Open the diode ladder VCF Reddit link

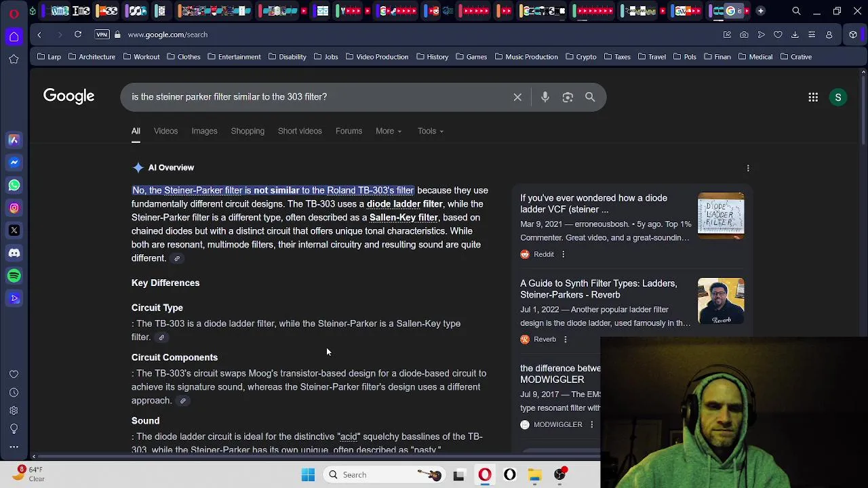point(593,203)
